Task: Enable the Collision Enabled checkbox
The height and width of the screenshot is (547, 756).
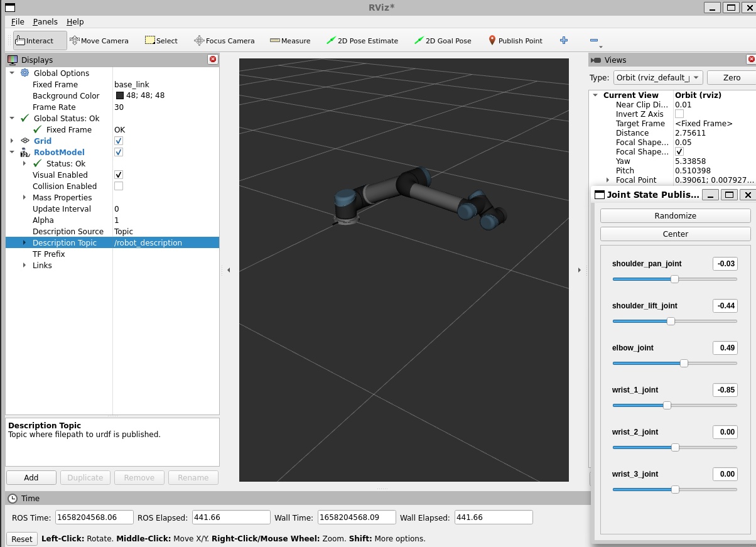Action: [x=119, y=186]
